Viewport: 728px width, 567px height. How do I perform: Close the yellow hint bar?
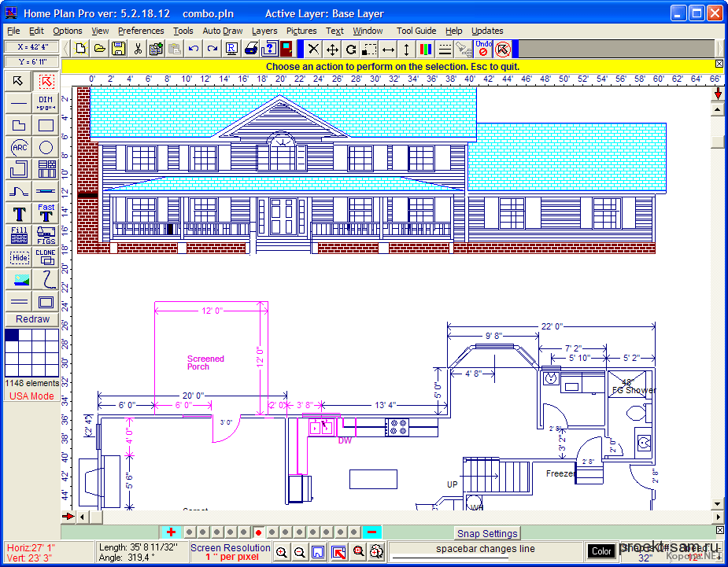(x=719, y=64)
